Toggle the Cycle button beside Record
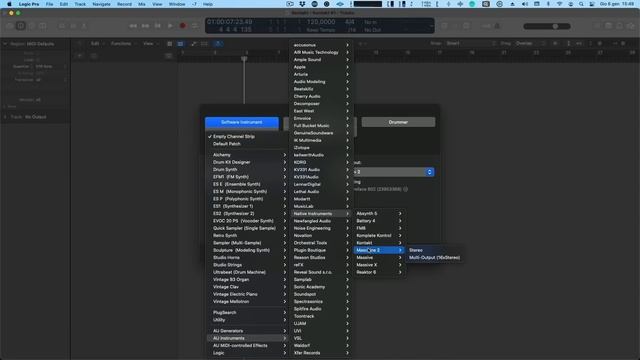 (x=195, y=26)
